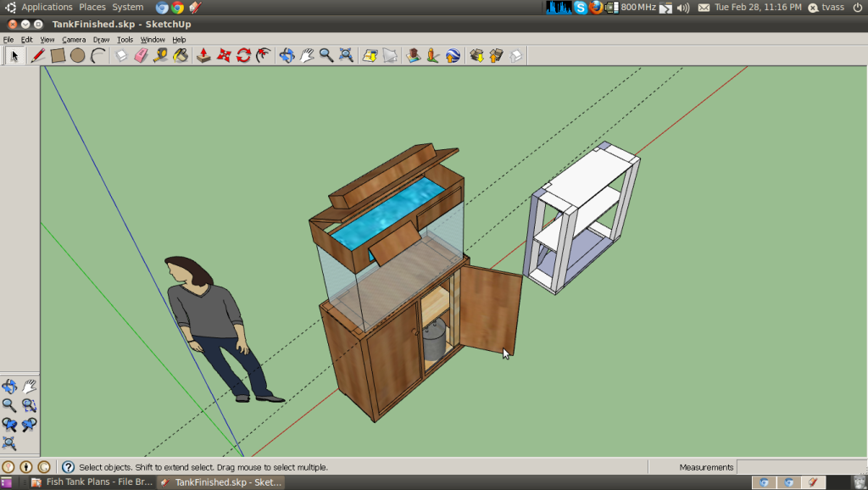Screen dimensions: 868x490
Task: Select the Rotate tool
Action: click(x=243, y=55)
